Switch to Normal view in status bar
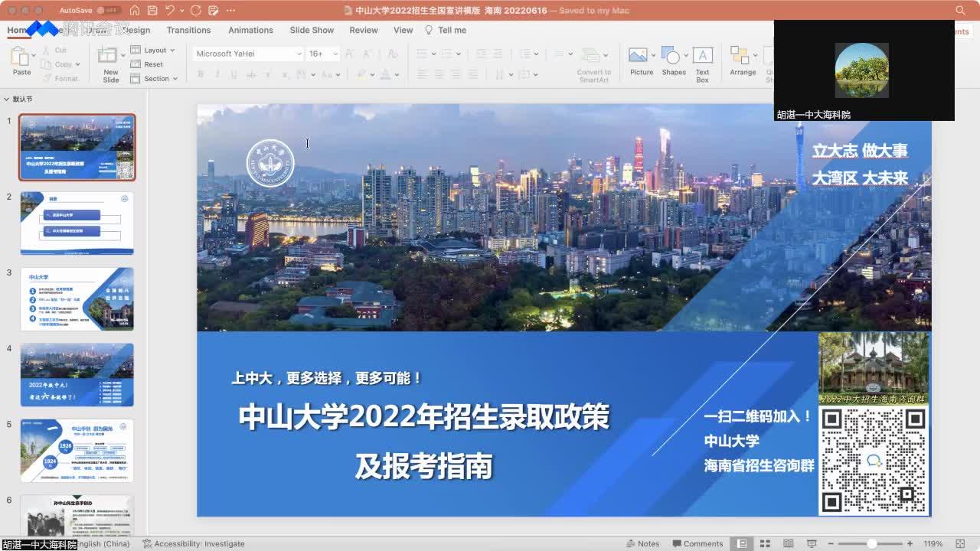 (742, 544)
